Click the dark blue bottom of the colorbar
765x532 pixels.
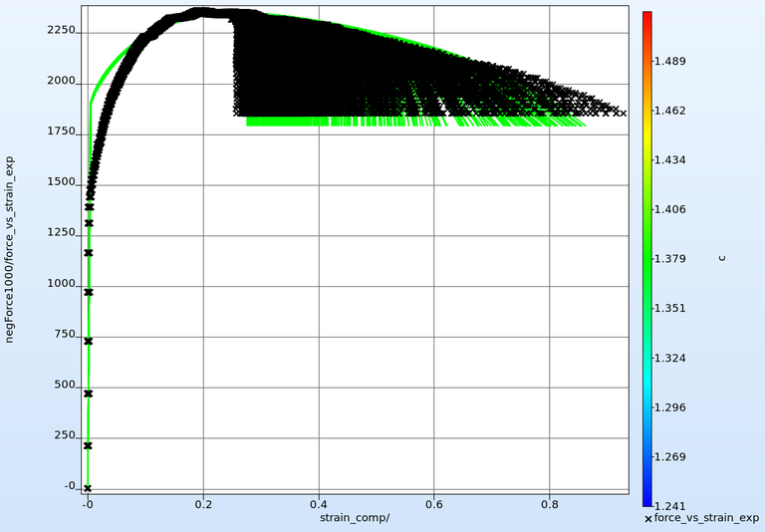coord(647,501)
